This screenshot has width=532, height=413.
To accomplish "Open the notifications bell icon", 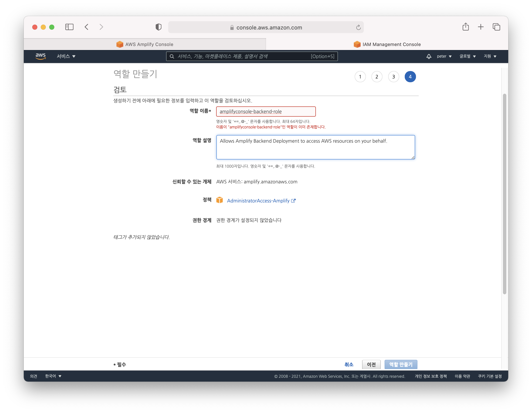I will pos(429,56).
